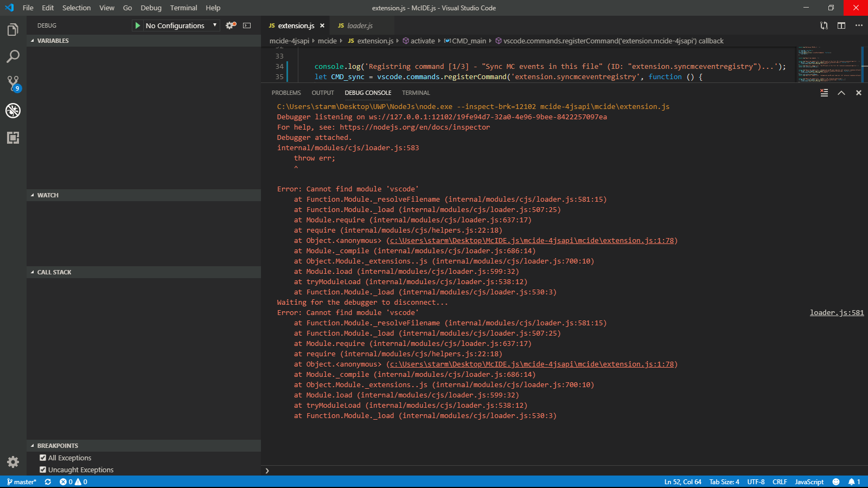The height and width of the screenshot is (488, 868).
Task: Switch to the Terminal panel tab
Action: coord(416,93)
